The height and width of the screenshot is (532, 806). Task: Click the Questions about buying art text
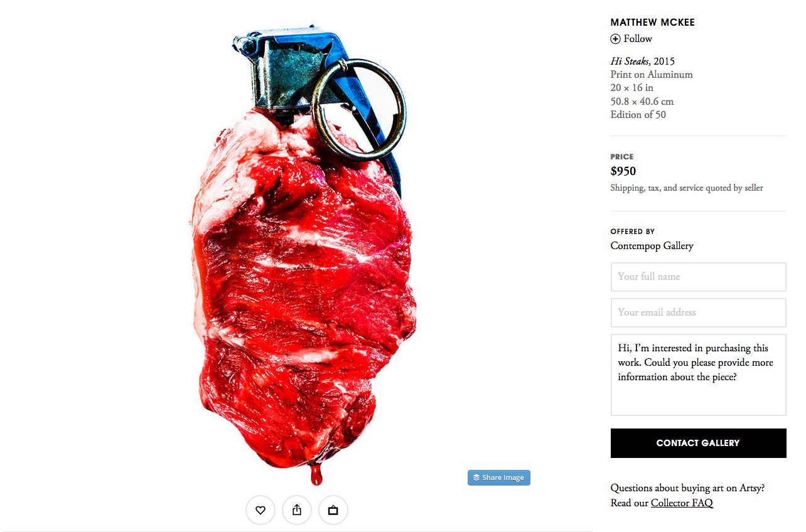coord(687,488)
